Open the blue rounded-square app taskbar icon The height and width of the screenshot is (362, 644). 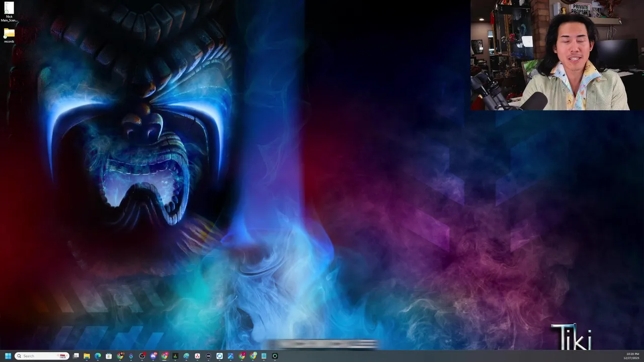(x=219, y=356)
